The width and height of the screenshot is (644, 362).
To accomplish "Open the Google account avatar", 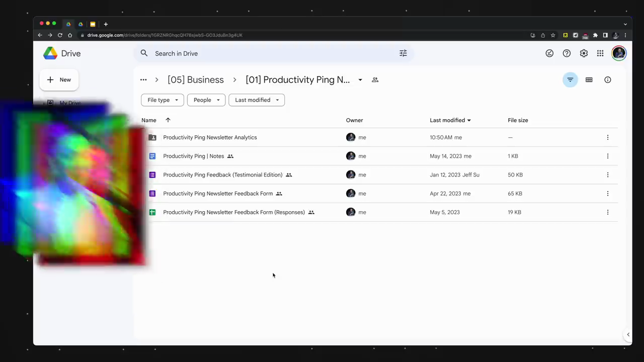I will (619, 53).
